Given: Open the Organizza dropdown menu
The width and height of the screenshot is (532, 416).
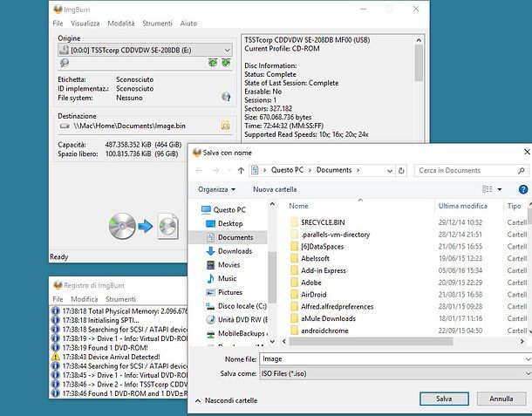Looking at the screenshot, I should [x=217, y=189].
